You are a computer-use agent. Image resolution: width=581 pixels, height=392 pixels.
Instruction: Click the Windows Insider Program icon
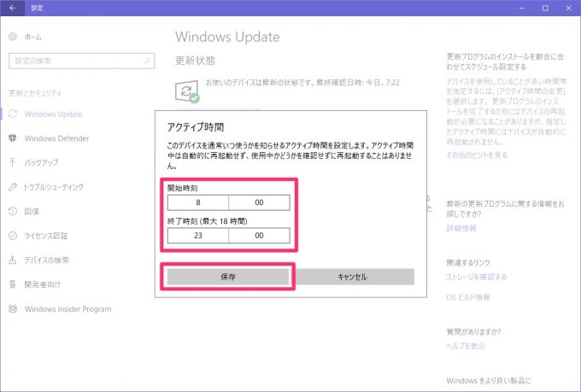point(13,308)
